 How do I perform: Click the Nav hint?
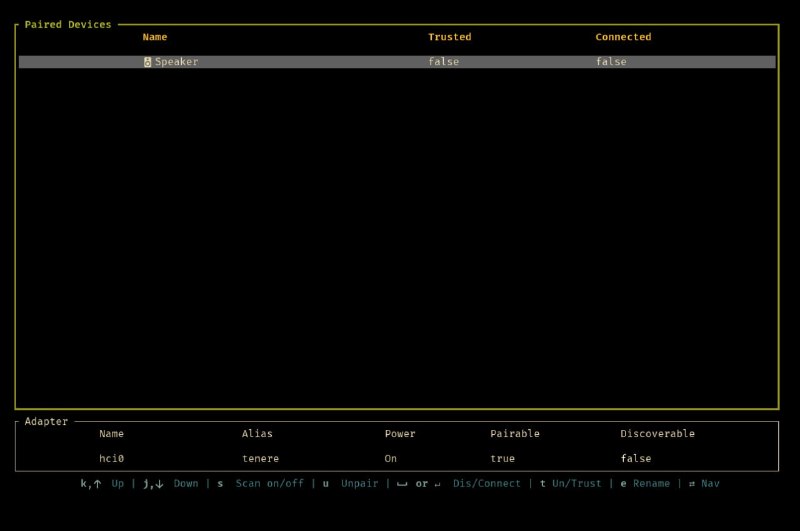click(x=710, y=484)
